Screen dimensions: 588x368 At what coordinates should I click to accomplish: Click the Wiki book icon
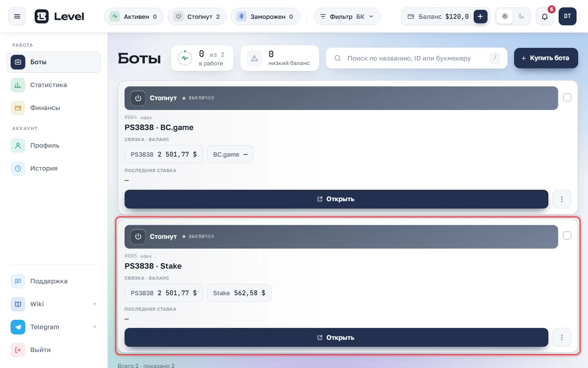(x=18, y=304)
